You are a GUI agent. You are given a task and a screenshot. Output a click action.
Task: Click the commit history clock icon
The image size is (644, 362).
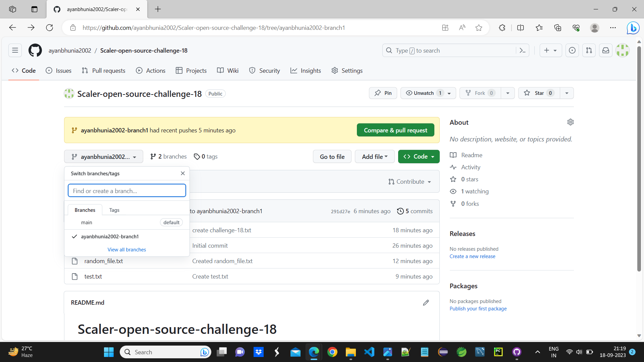coord(400,211)
